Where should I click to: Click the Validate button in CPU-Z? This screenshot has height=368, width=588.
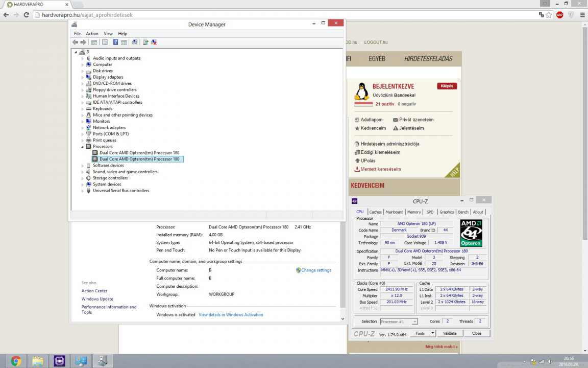coord(450,333)
